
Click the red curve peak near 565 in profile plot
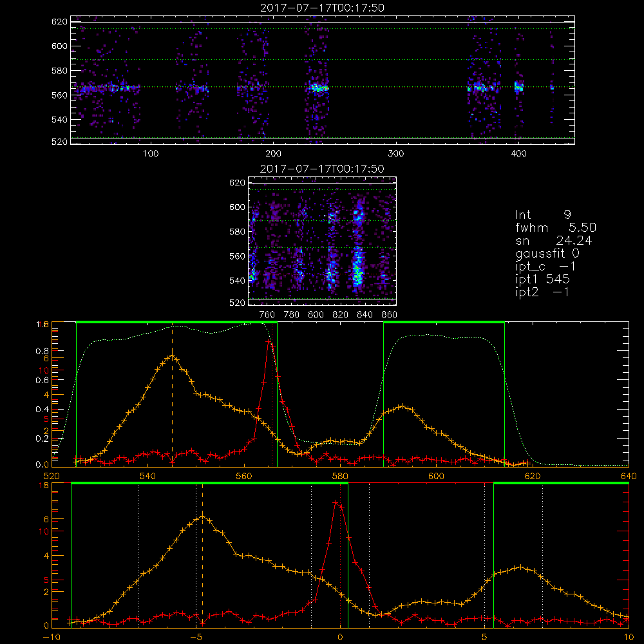pyautogui.click(x=268, y=341)
